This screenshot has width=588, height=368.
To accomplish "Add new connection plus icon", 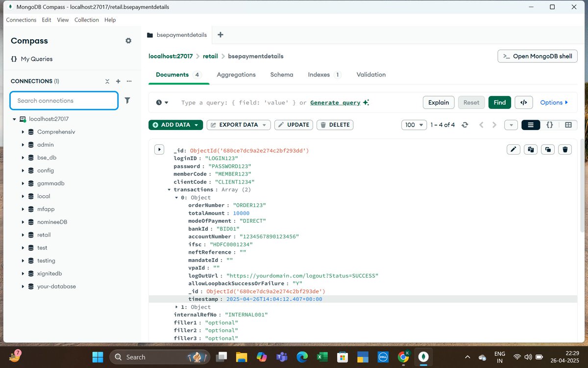I will [x=118, y=81].
